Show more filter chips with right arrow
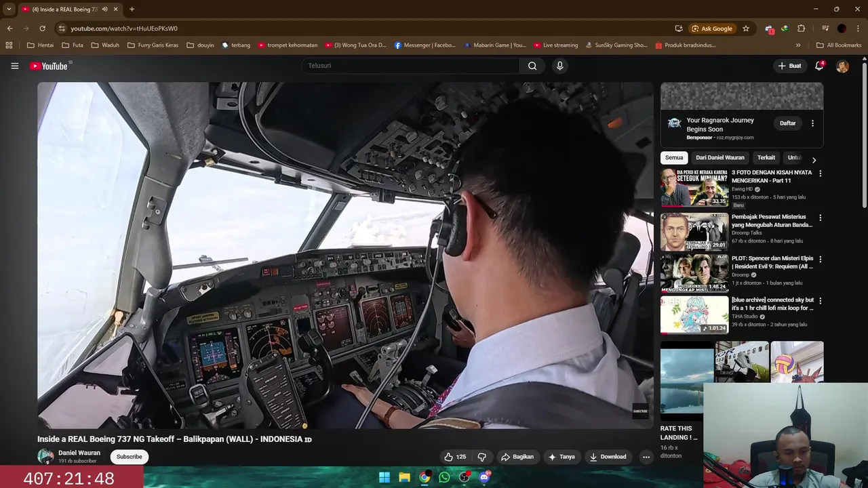The width and height of the screenshot is (868, 488). pos(814,160)
